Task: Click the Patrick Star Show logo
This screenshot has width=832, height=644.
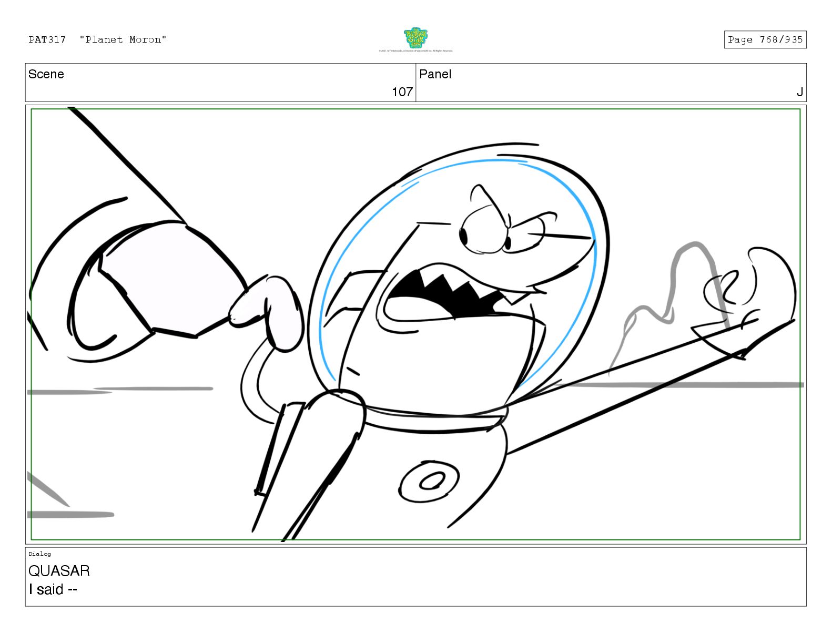Action: [x=415, y=38]
